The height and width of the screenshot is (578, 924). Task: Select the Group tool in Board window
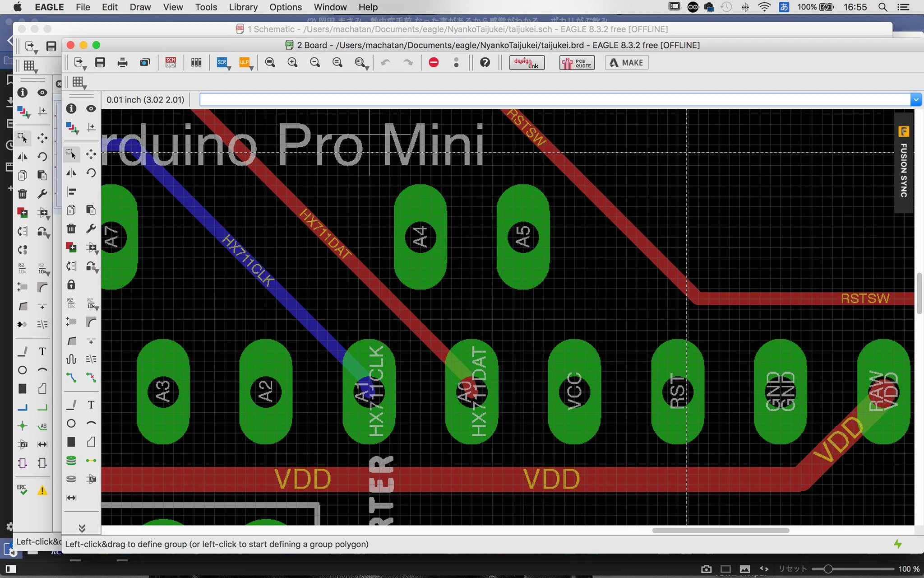[x=71, y=154]
